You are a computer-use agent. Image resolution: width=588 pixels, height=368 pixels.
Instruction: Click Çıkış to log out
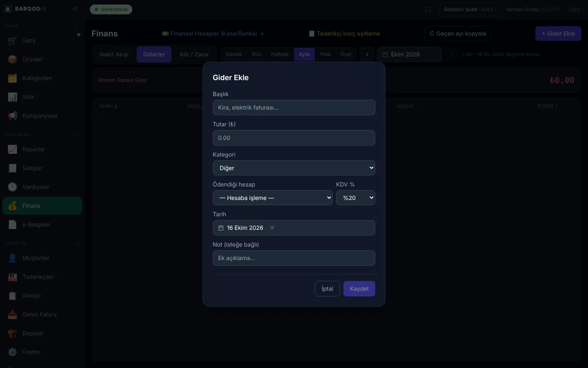[574, 9]
